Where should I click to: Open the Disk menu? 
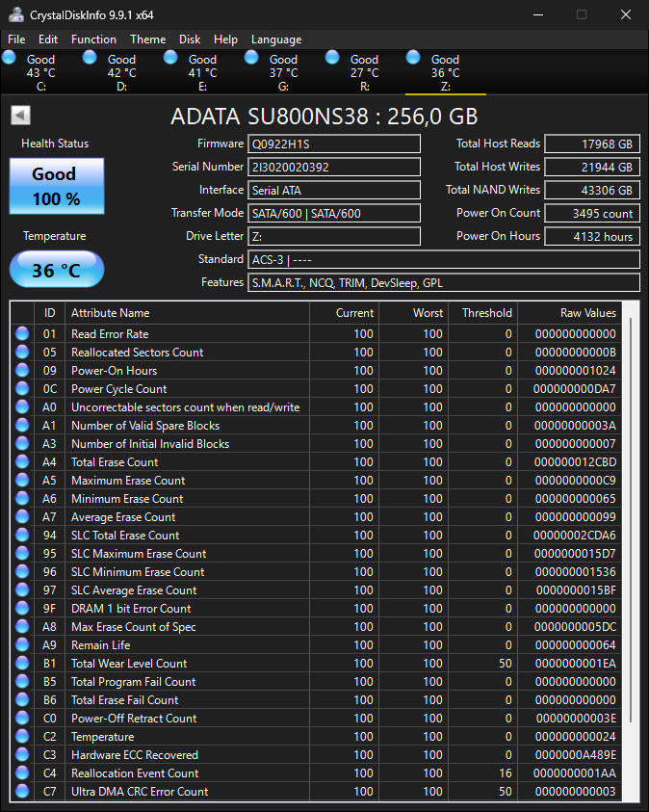point(190,39)
